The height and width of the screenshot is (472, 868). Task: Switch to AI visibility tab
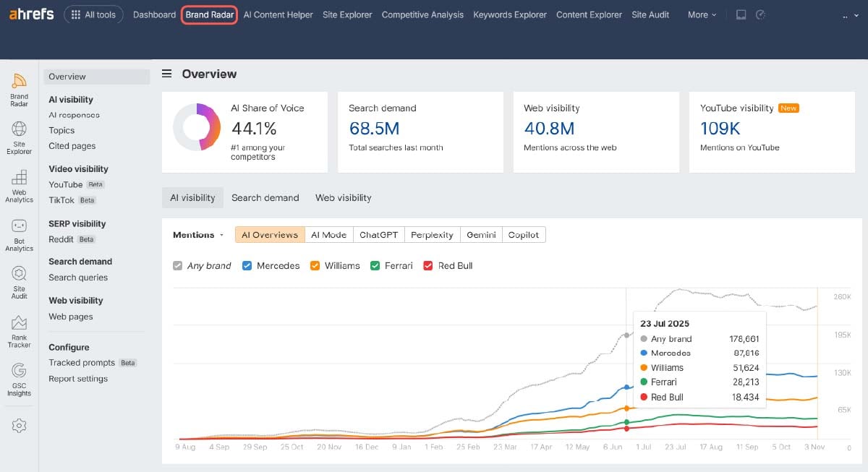[192, 198]
